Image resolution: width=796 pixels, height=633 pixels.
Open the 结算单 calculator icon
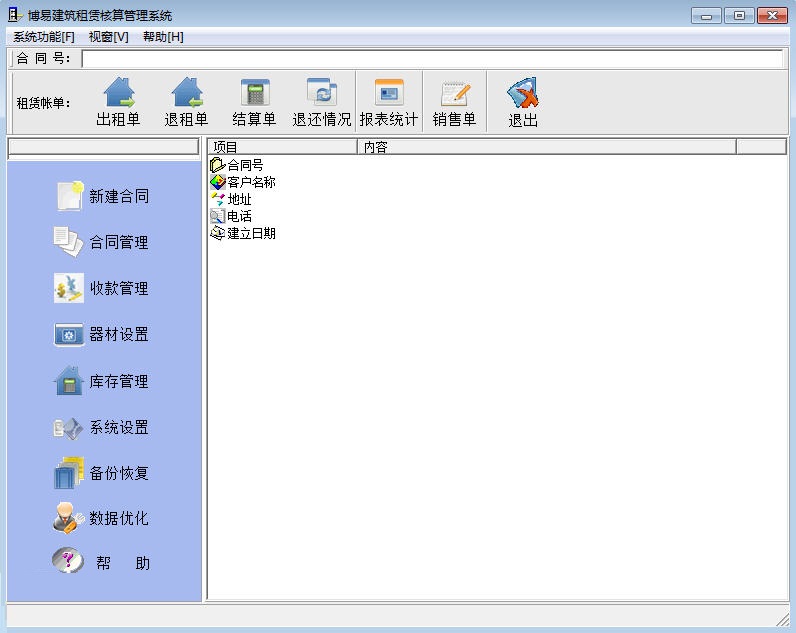pos(255,92)
